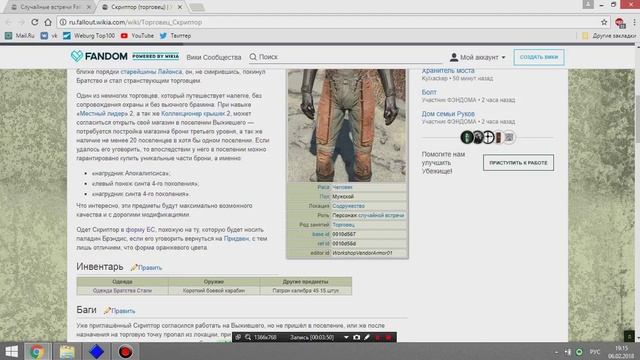
Task: Open a new browser tab
Action: [197, 7]
